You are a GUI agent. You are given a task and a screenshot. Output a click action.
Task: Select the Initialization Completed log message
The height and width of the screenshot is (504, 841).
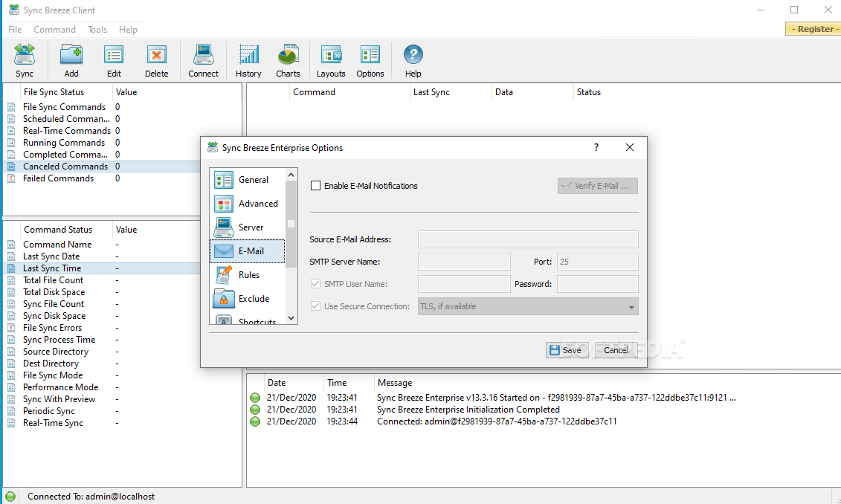click(468, 410)
